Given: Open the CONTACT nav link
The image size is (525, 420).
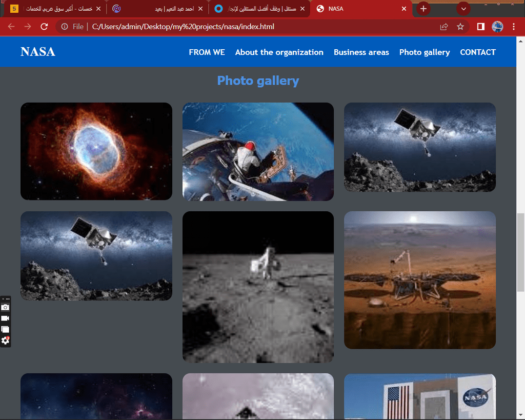Looking at the screenshot, I should coord(478,52).
